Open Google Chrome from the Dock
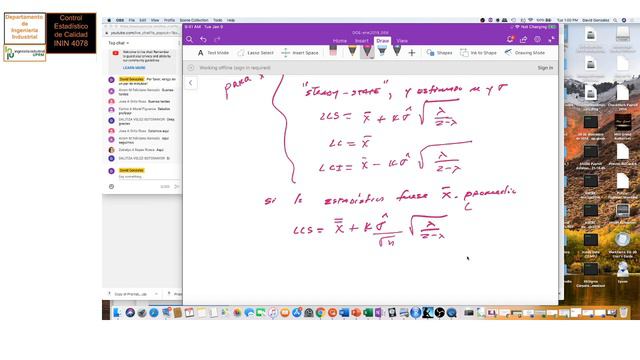The height and width of the screenshot is (360, 640). (321, 313)
